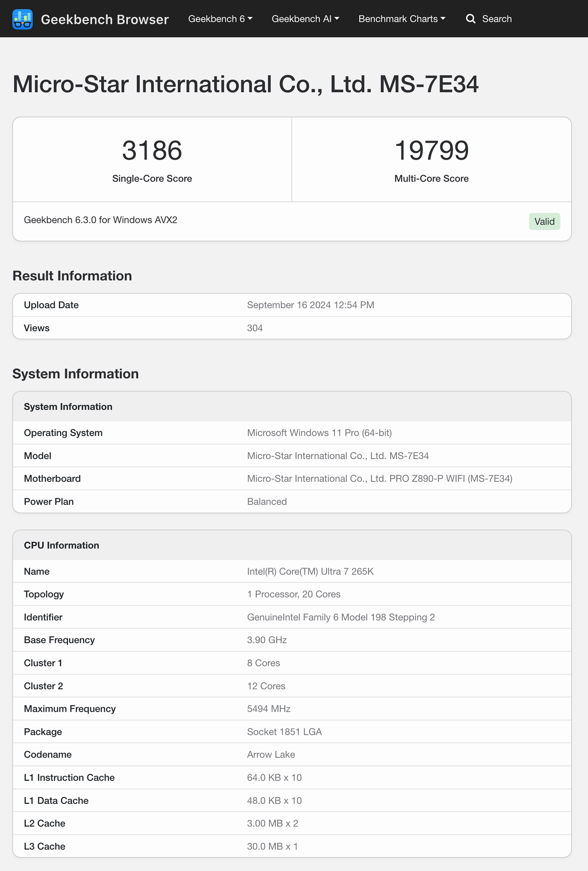Viewport: 588px width, 871px height.
Task: Click the Geekbench 6.3.0 for Windows AVX2 text
Action: 100,220
